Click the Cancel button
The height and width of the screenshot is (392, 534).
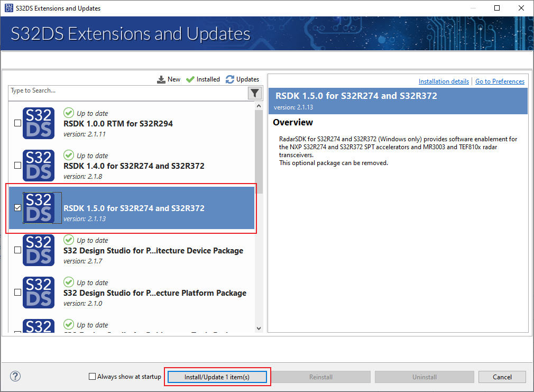click(502, 377)
